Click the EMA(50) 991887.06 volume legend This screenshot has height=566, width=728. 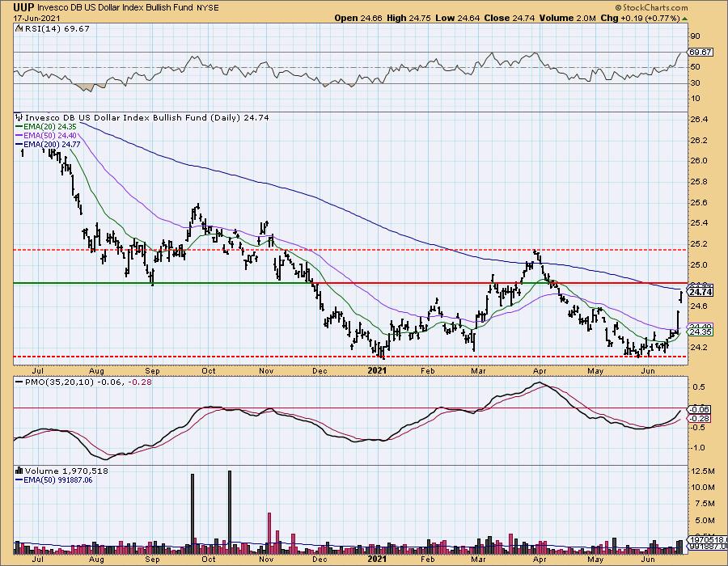58,479
